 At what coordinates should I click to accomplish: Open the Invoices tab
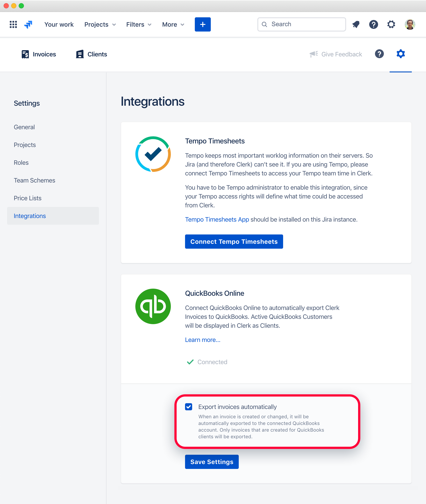(x=39, y=54)
